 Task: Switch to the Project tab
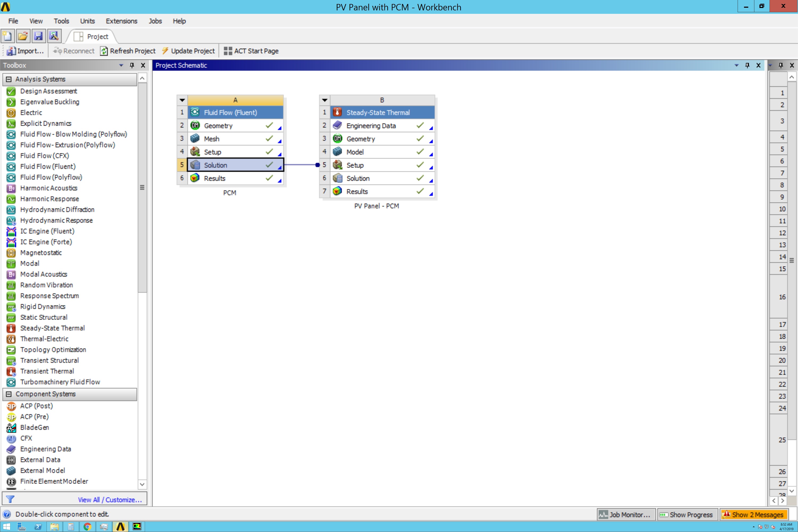[92, 36]
